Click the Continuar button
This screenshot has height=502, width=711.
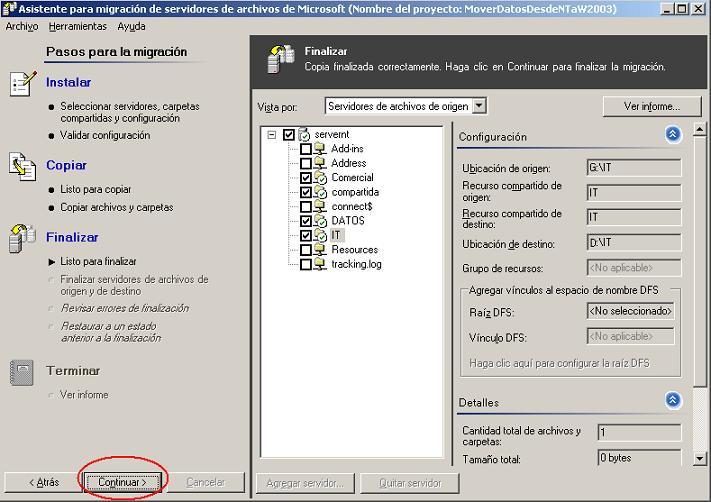point(123,483)
